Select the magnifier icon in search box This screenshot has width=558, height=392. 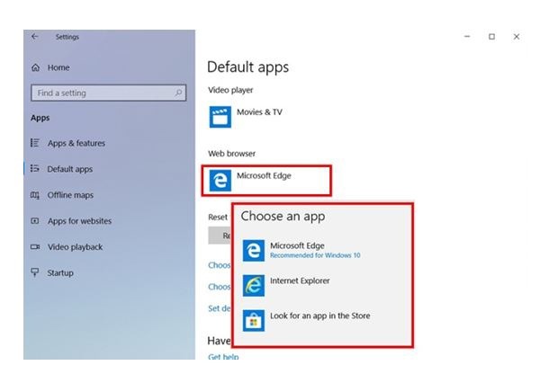point(178,93)
